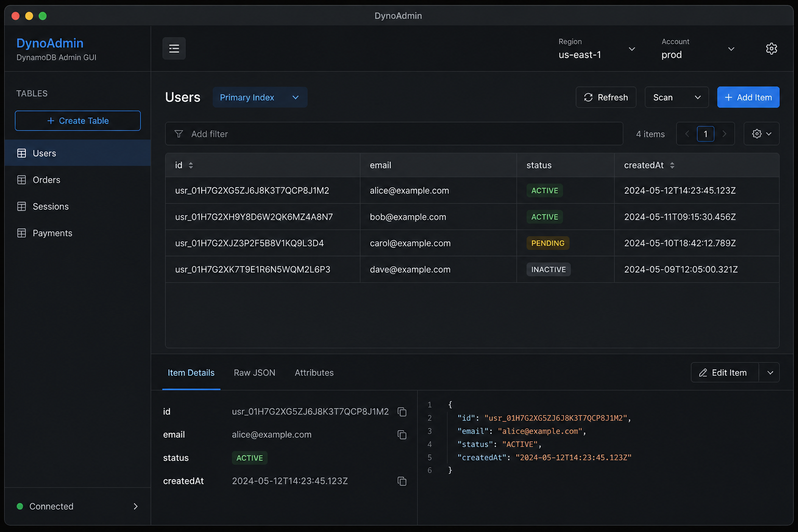Click the table icon next to Orders
The image size is (798, 532).
21,180
